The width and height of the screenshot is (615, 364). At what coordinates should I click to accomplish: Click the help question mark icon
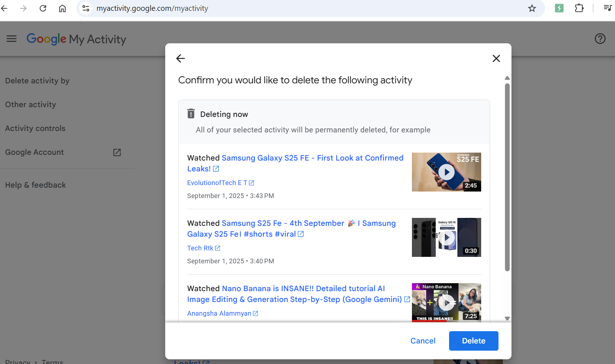pos(600,39)
